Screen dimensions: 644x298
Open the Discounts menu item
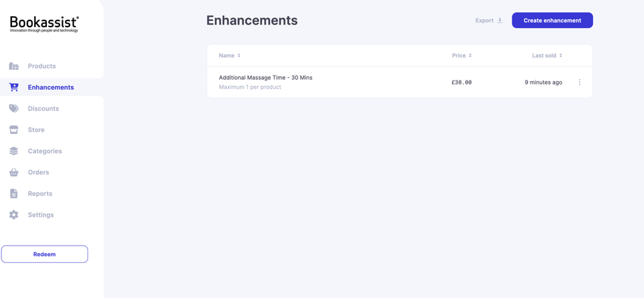tap(43, 108)
